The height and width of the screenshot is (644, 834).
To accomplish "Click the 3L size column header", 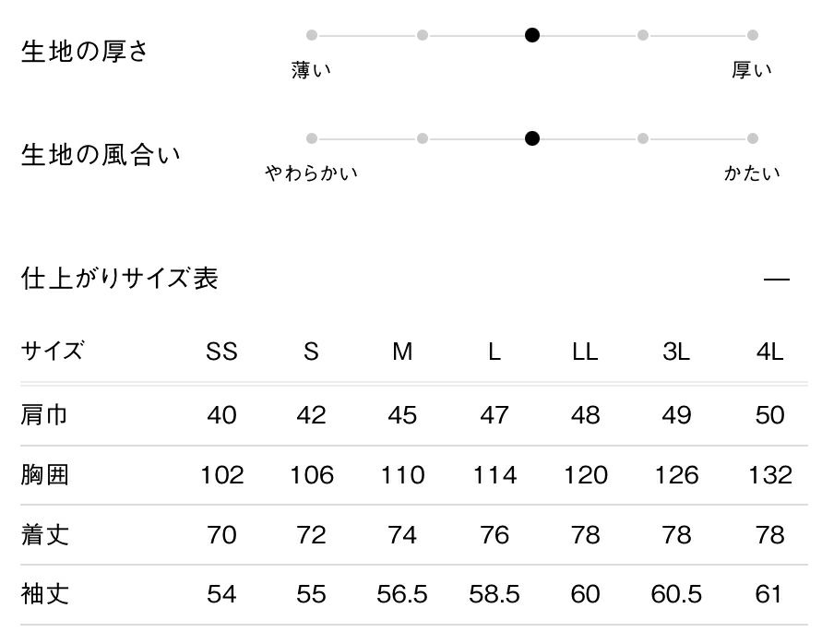I will click(677, 352).
